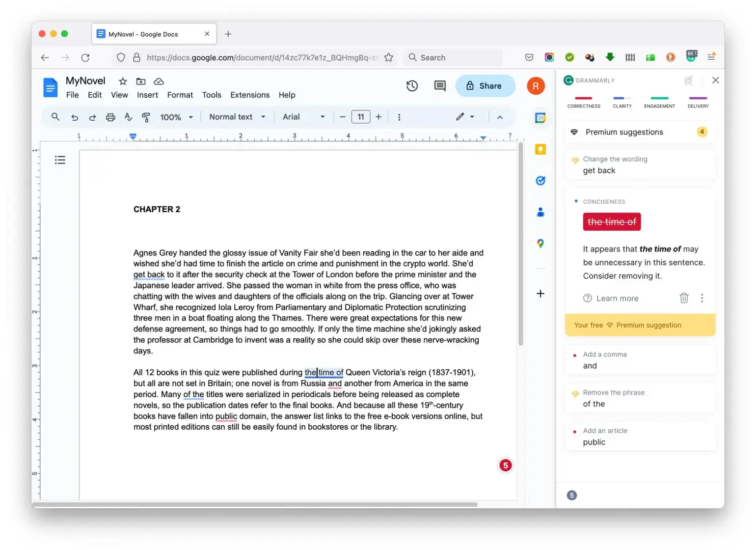Open the Extensions menu

250,95
